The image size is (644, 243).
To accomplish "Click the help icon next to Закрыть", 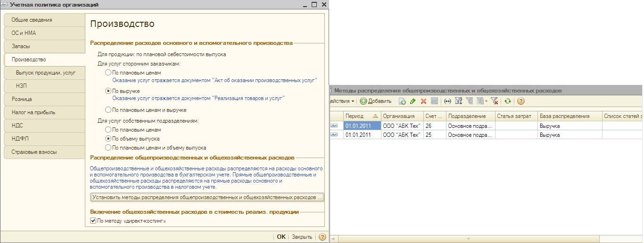I will point(322,237).
